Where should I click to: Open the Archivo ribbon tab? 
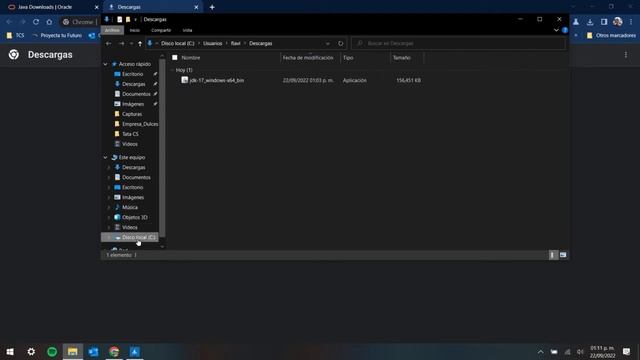click(112, 30)
